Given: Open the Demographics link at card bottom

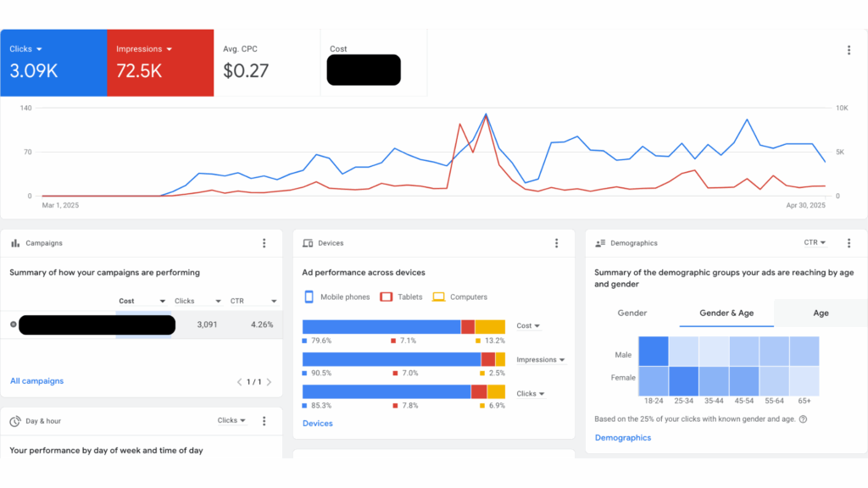Looking at the screenshot, I should pos(623,438).
